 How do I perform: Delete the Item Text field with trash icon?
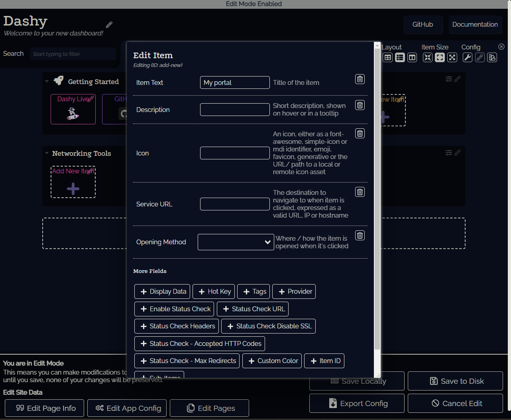[x=360, y=79]
